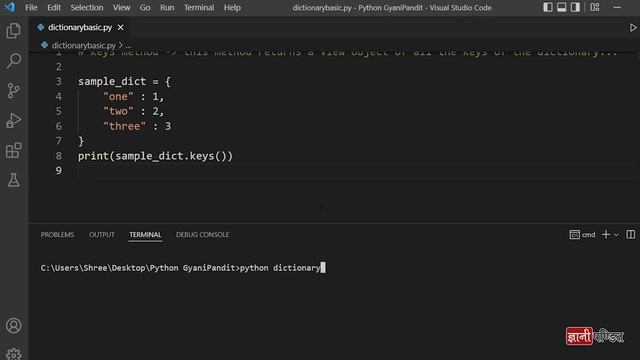
Task: Click the VS Code logo icon
Action: click(x=9, y=7)
